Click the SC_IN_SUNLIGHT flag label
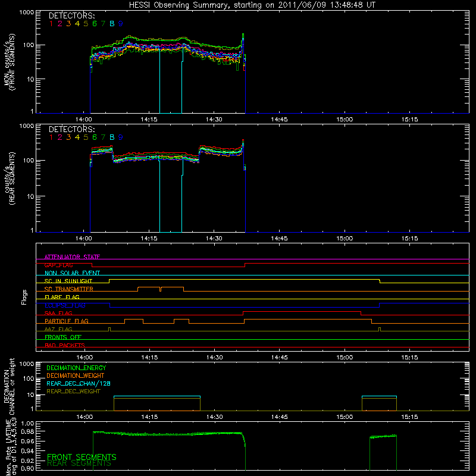The image size is (476, 476). pos(68,281)
